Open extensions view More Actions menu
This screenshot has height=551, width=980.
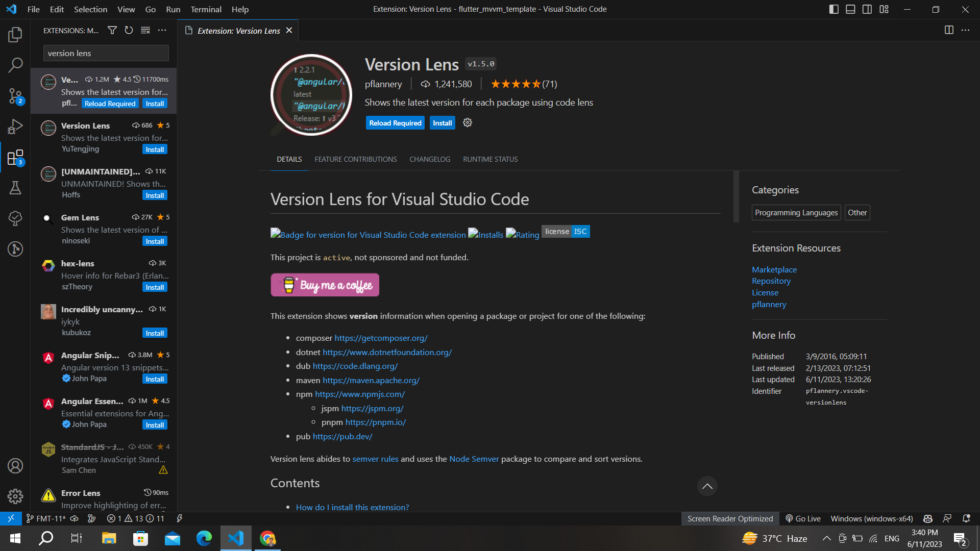pos(162,31)
